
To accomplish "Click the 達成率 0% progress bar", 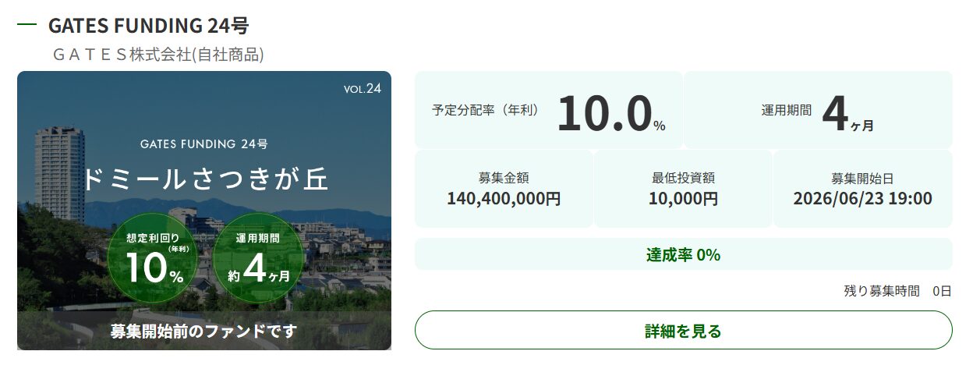I will tap(683, 254).
